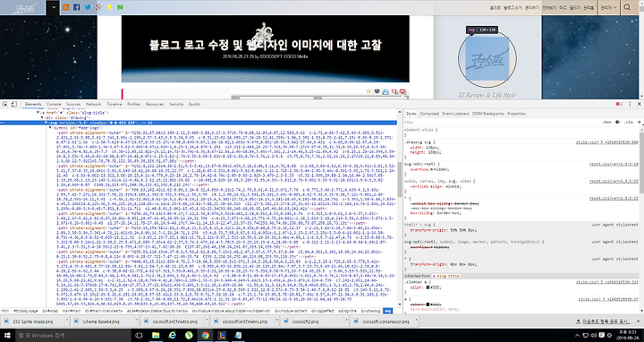The image size is (644, 342).
Task: Open the blog search magnifier icon
Action: (627, 7)
